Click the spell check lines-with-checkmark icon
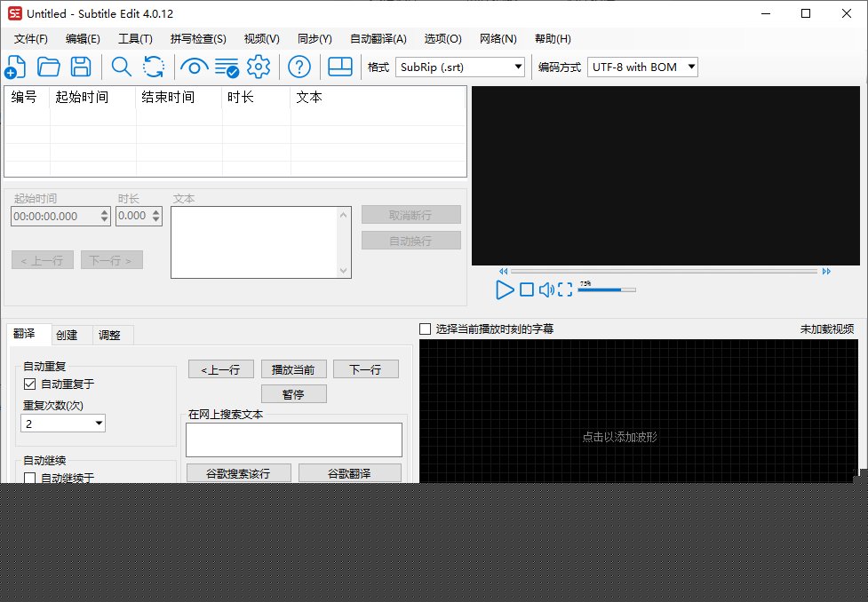868x602 pixels. tap(227, 67)
